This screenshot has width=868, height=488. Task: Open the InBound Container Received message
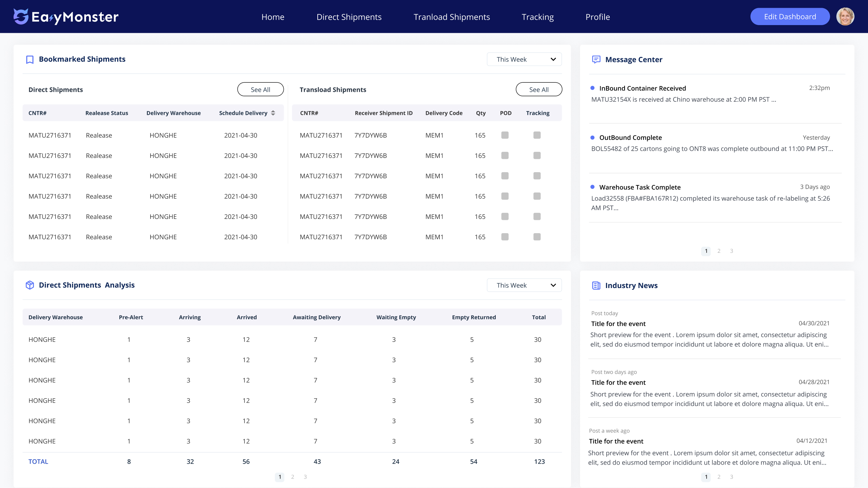(642, 88)
